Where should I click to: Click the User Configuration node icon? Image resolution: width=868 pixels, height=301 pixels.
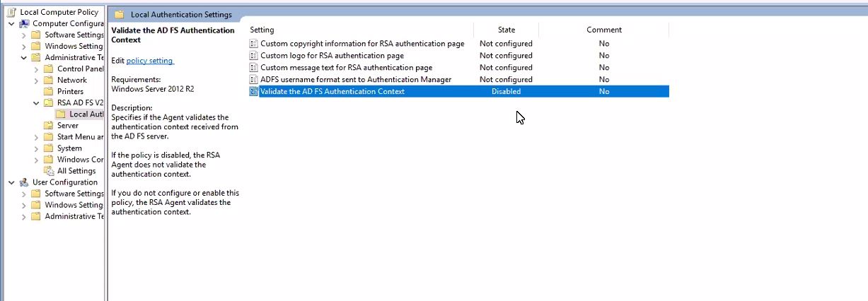[24, 182]
